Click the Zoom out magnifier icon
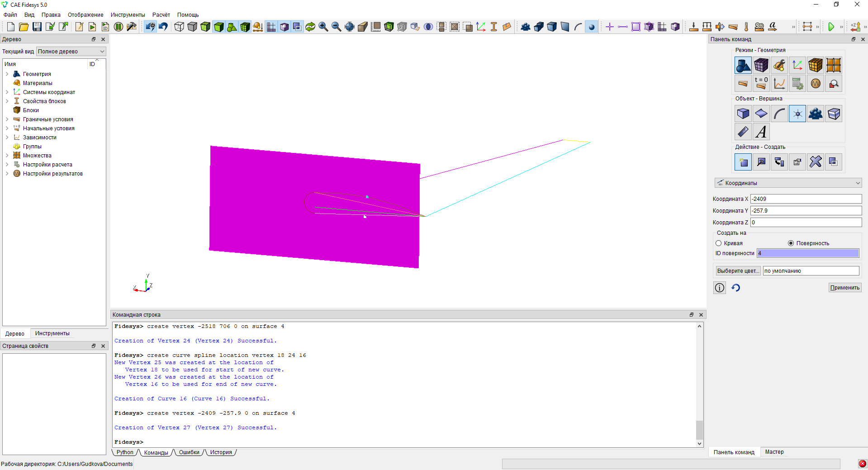868x470 pixels. 337,27
